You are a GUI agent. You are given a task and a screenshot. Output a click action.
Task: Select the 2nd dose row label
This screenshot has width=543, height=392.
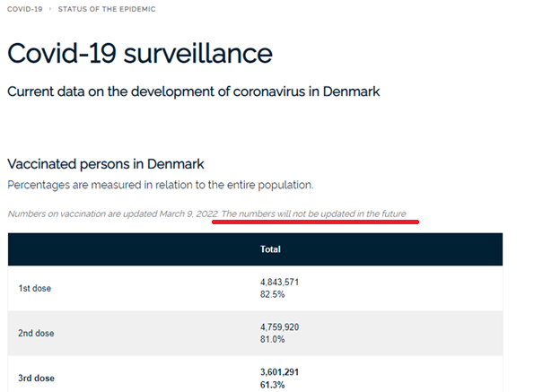(x=36, y=333)
